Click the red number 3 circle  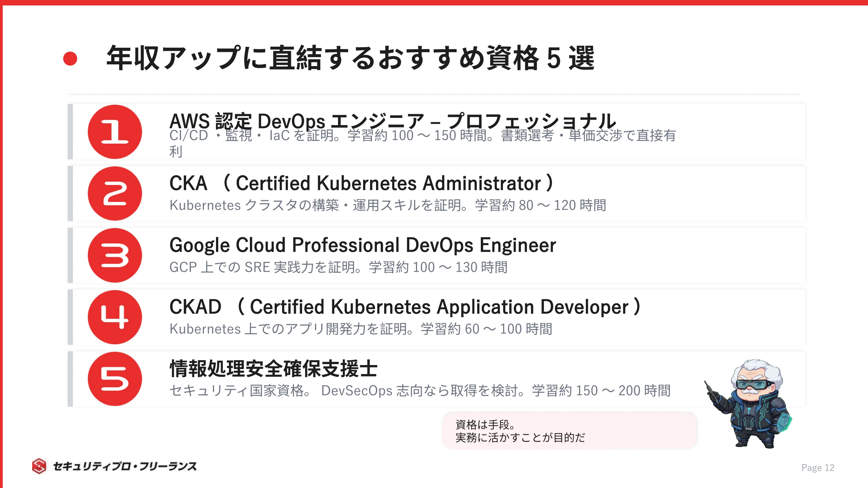[x=115, y=255]
